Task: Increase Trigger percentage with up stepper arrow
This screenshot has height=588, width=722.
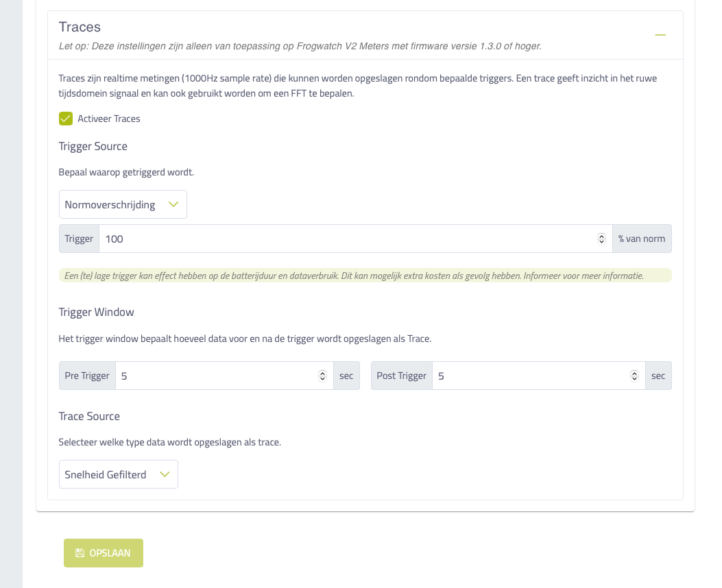Action: coord(601,236)
